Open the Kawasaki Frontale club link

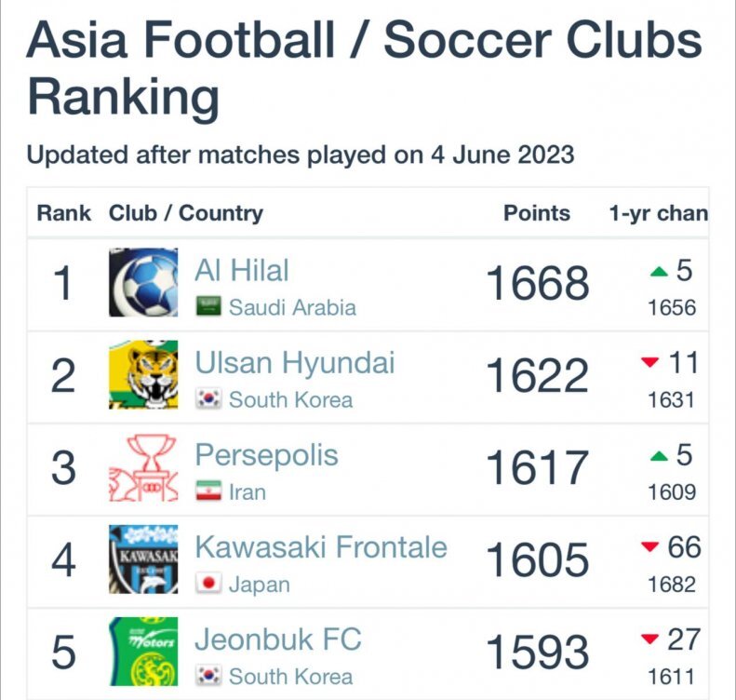(321, 547)
